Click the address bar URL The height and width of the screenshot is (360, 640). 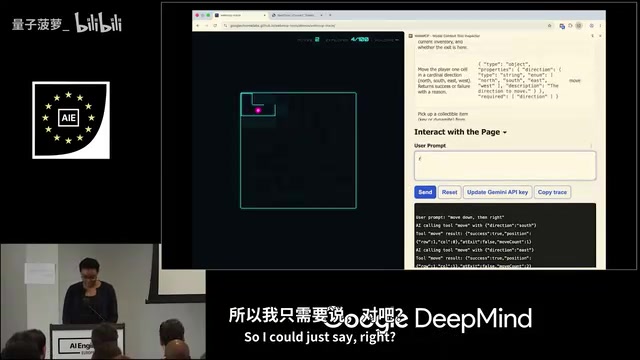pyautogui.click(x=282, y=25)
